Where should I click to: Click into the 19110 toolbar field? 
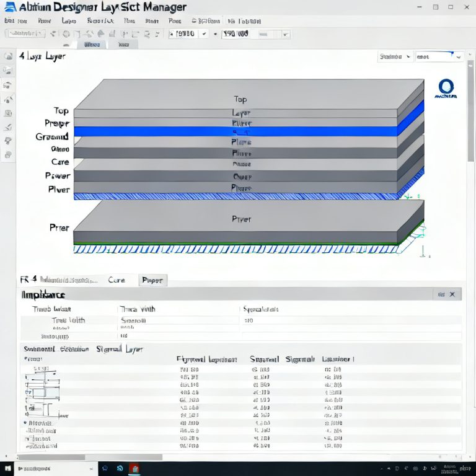(184, 33)
